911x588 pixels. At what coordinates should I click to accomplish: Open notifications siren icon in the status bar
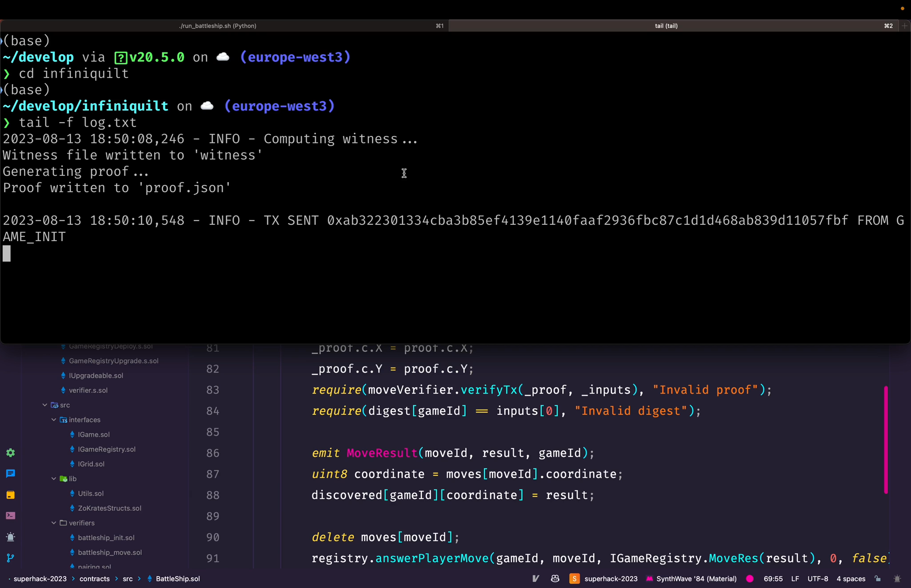pos(897,579)
